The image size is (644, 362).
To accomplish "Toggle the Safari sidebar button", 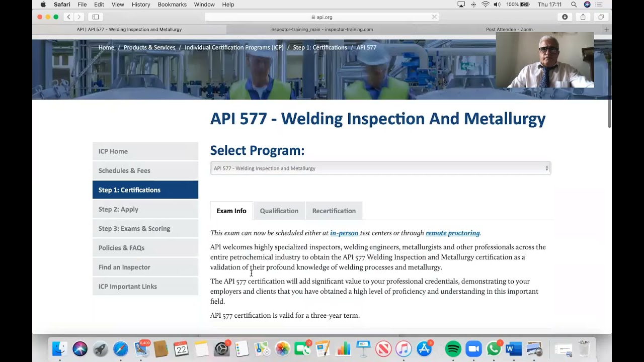I will coord(96,17).
